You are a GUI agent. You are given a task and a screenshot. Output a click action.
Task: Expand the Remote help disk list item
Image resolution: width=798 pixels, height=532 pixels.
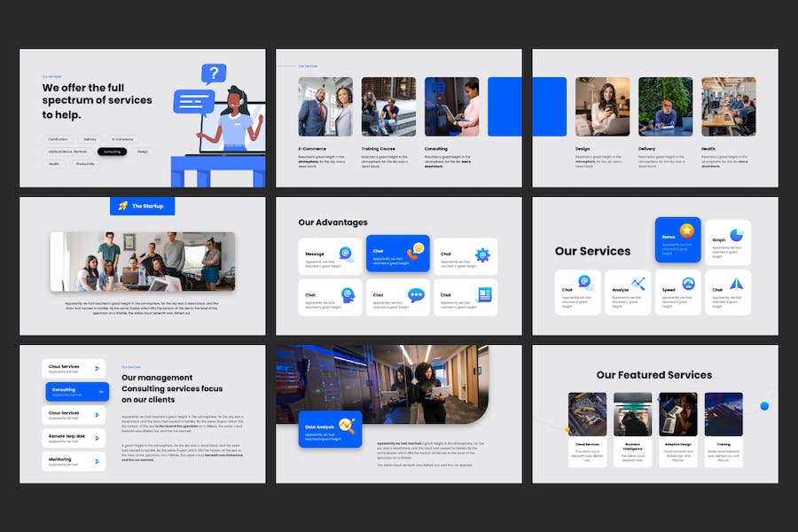point(74,438)
